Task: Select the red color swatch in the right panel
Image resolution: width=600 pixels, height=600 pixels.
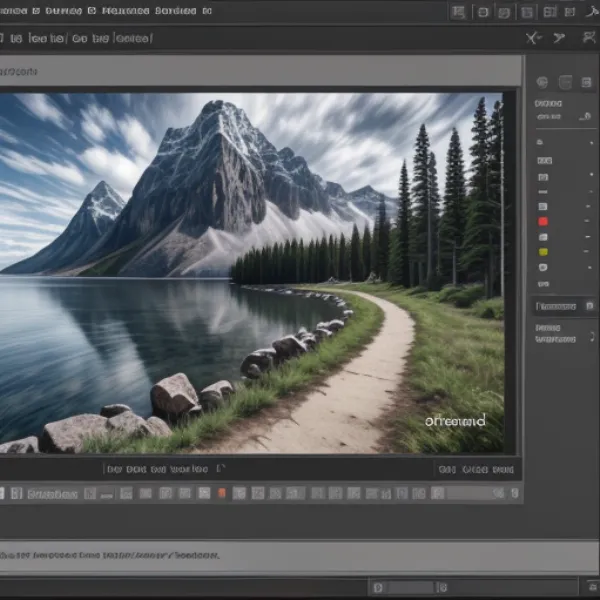Action: click(x=543, y=221)
